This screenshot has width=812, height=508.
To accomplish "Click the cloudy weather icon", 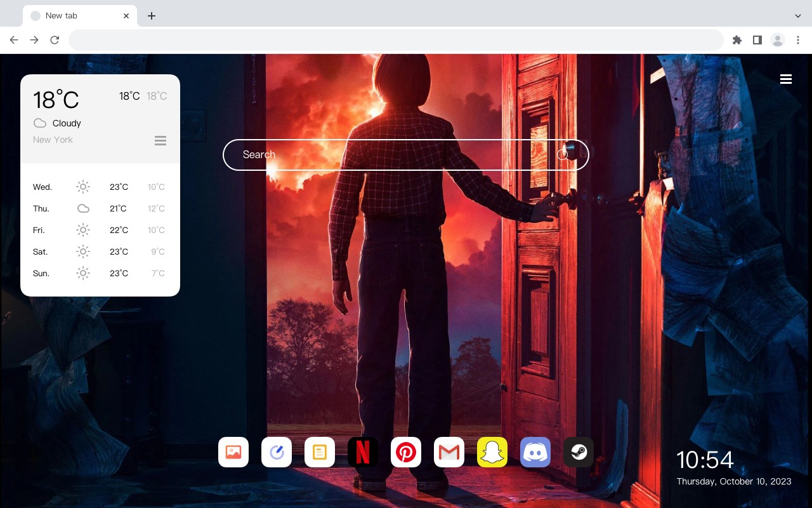I will tap(40, 123).
